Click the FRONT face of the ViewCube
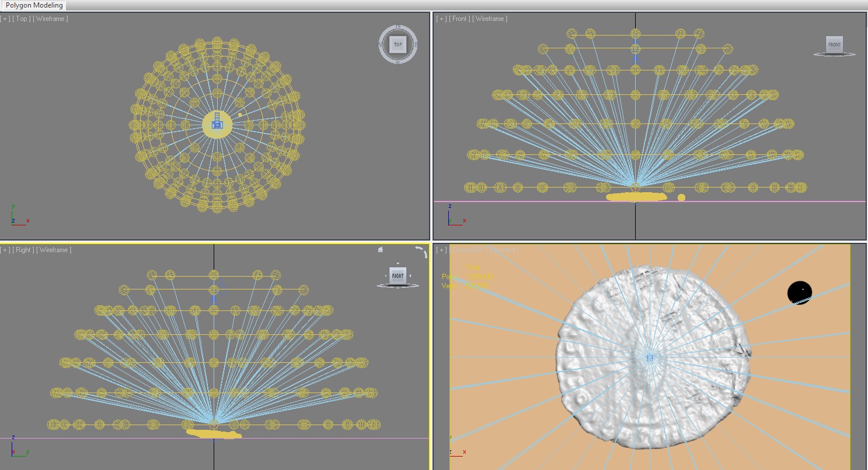This screenshot has width=868, height=470. (x=834, y=44)
